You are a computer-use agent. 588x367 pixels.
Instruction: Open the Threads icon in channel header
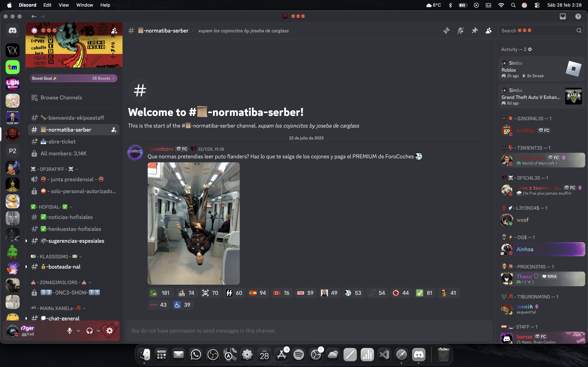pos(446,31)
